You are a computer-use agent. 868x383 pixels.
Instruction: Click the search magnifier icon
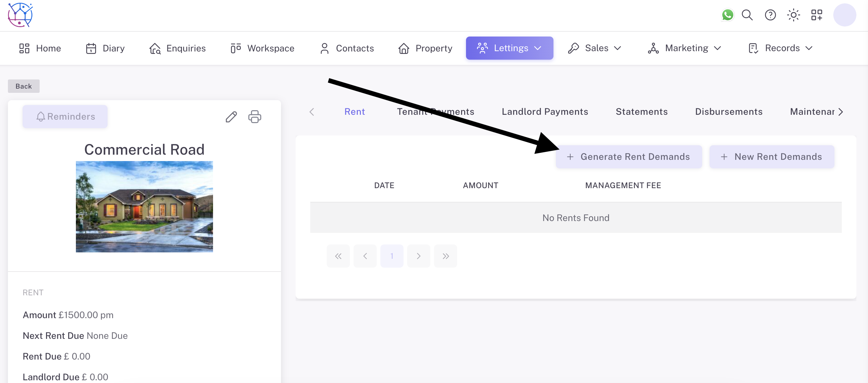pyautogui.click(x=747, y=15)
